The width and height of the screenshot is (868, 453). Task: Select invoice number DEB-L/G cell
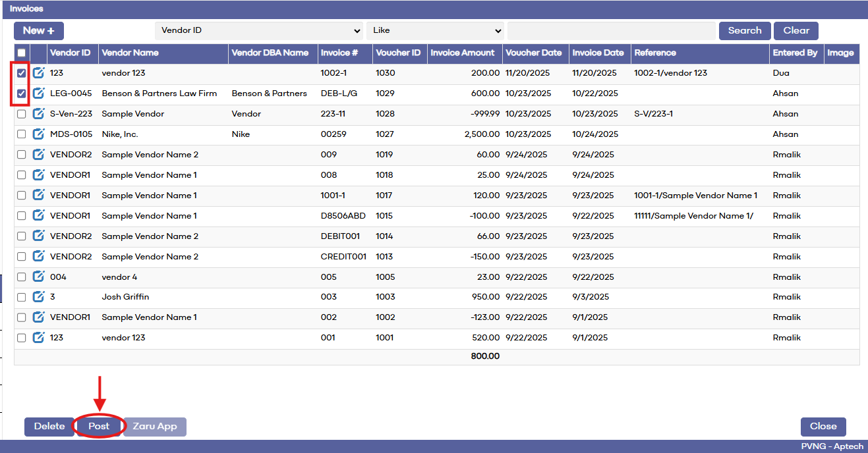tap(339, 93)
